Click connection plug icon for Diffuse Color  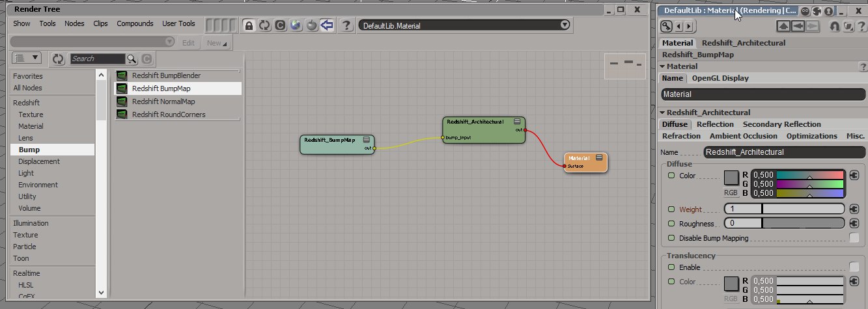[x=854, y=176]
